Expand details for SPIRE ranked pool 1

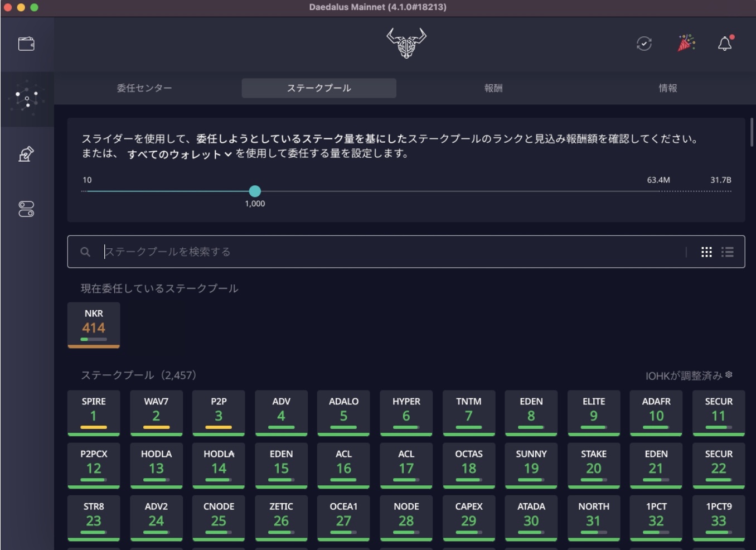(94, 413)
